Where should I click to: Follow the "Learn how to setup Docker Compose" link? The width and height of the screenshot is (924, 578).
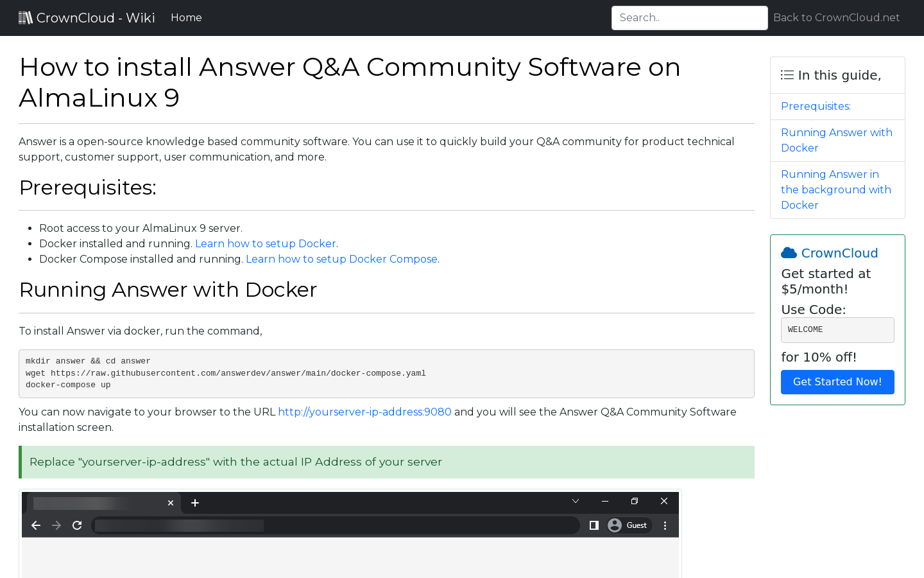[341, 259]
